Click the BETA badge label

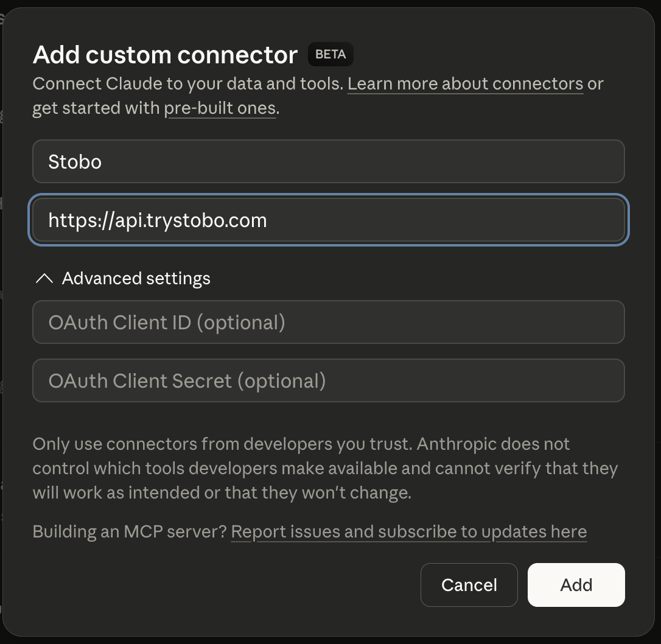pos(330,54)
